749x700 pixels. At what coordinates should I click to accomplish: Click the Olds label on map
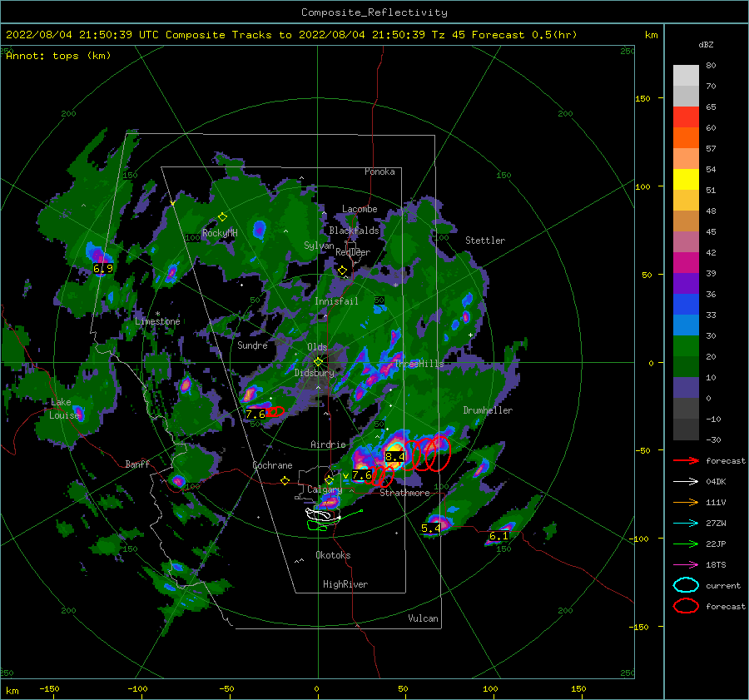pos(317,347)
